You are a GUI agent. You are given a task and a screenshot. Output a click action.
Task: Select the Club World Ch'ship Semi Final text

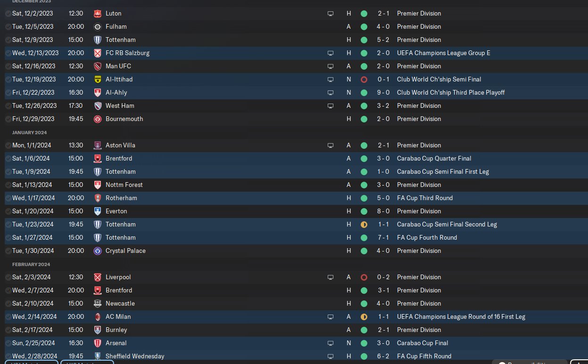(x=439, y=80)
